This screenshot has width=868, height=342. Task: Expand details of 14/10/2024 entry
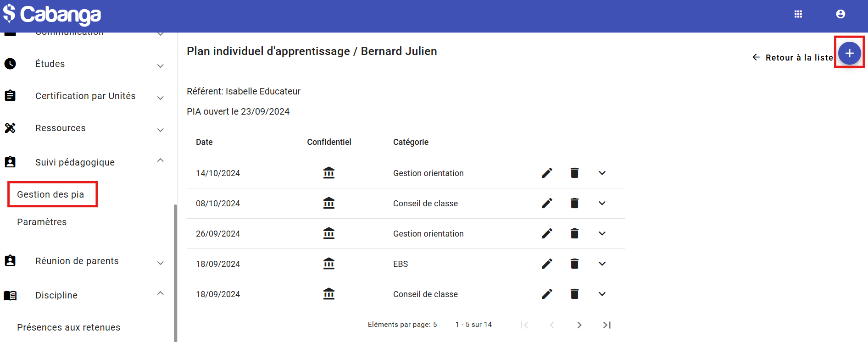[602, 173]
